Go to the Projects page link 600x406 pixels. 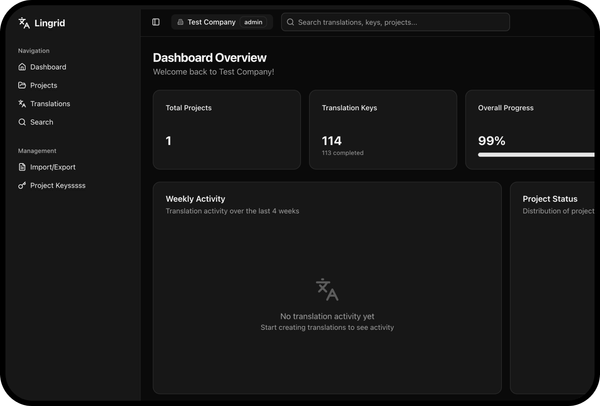click(x=44, y=85)
